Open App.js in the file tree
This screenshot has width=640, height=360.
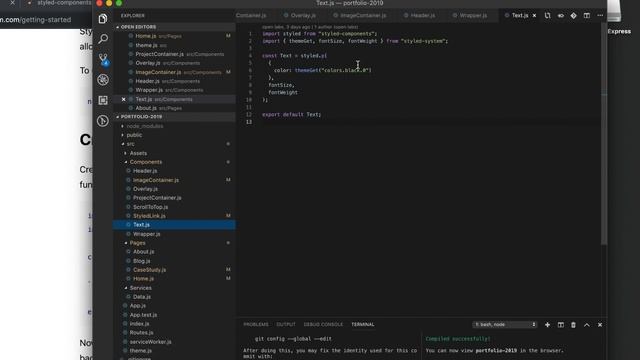(175, 306)
